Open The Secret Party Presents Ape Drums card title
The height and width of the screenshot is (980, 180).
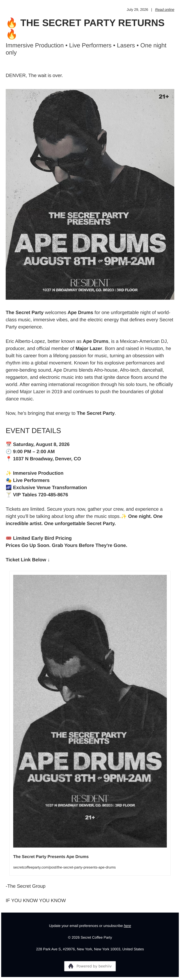pos(51,857)
